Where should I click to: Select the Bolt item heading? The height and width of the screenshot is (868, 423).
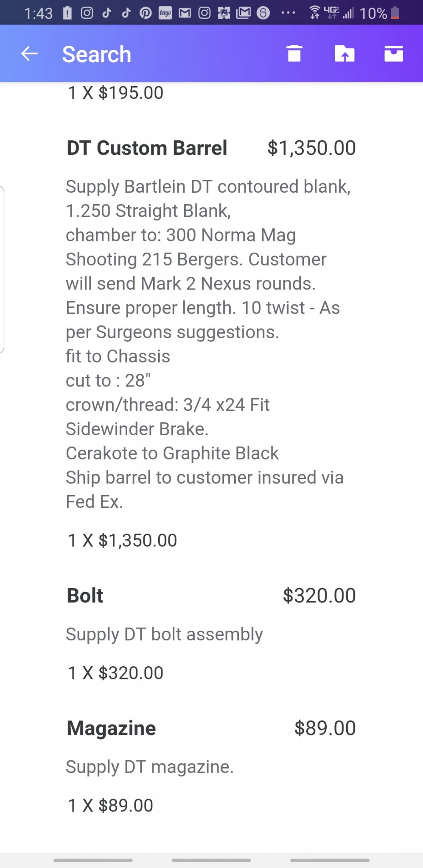point(85,595)
